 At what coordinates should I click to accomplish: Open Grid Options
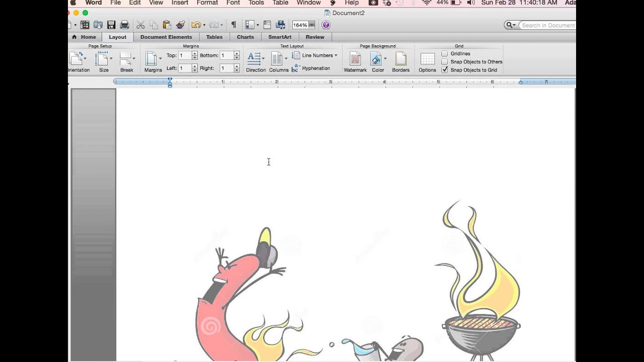coord(428,62)
